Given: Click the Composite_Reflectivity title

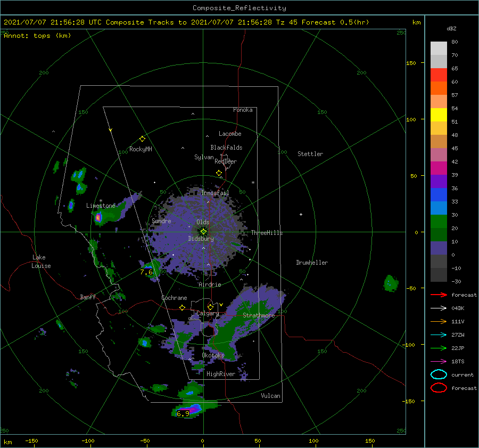Looking at the screenshot, I should [240, 8].
